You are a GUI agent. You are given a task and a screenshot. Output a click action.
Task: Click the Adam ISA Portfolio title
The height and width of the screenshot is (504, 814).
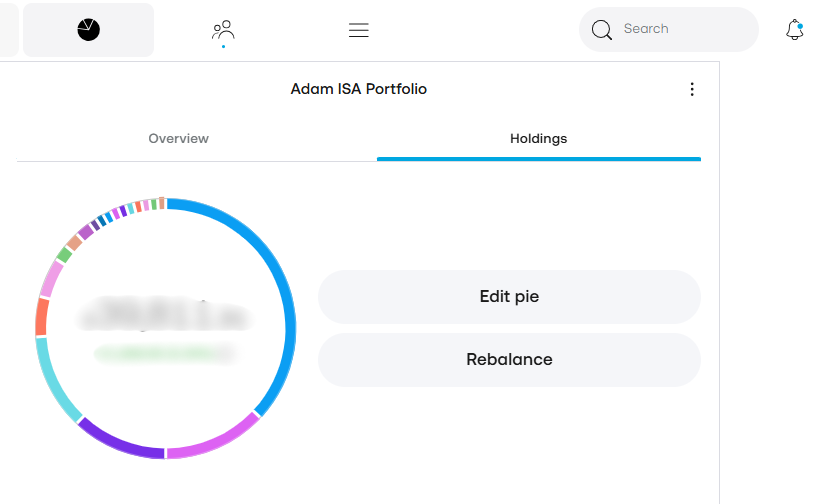tap(358, 90)
